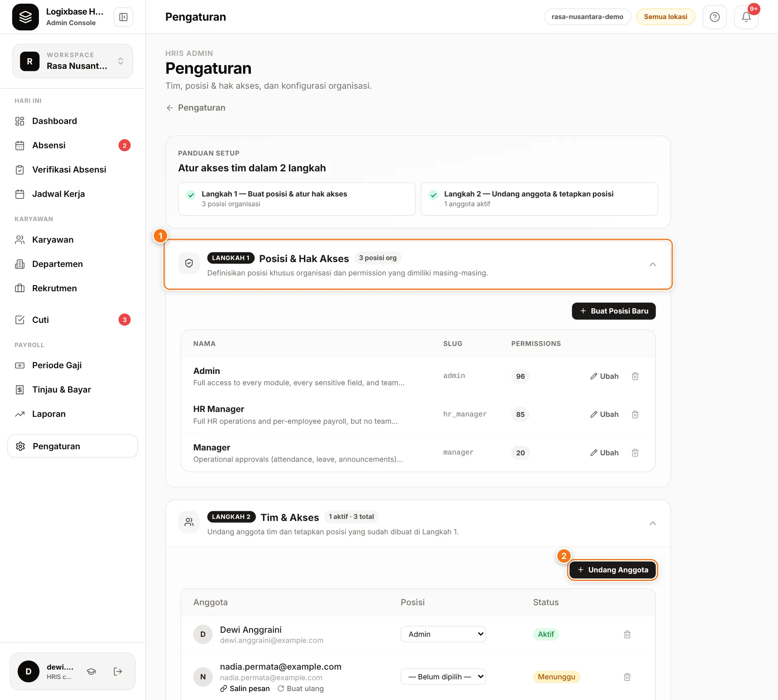This screenshot has width=778, height=700.
Task: Open the Belum dipilih position dropdown
Action: point(443,677)
